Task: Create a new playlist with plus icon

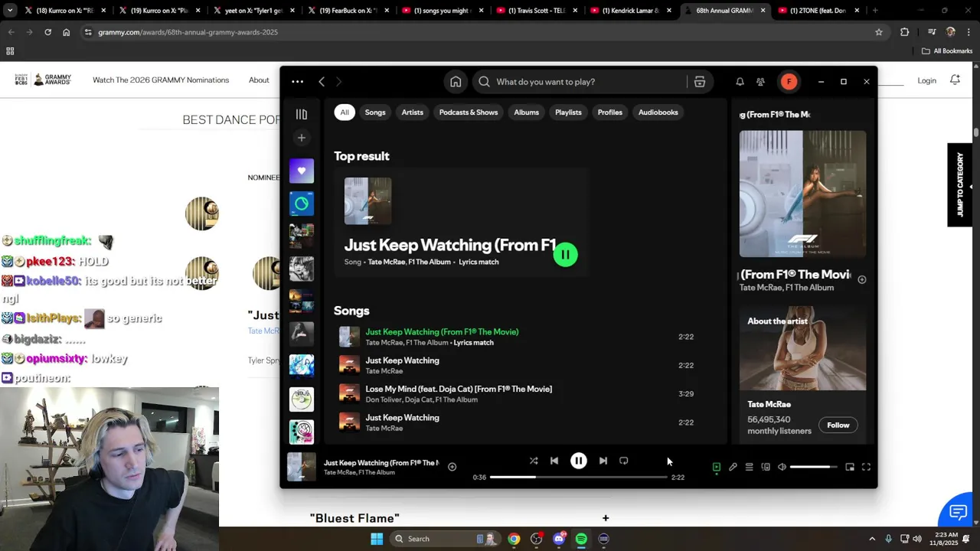Action: click(x=302, y=138)
